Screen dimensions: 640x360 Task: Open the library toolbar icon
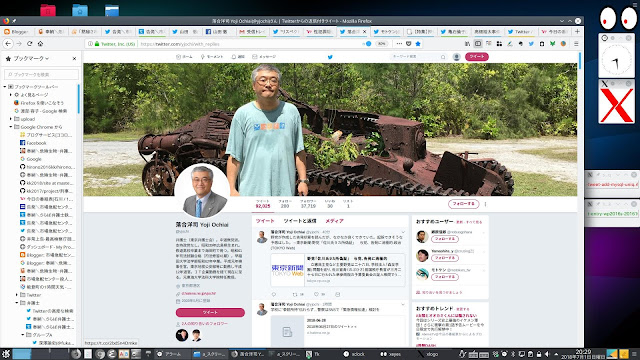(467, 44)
